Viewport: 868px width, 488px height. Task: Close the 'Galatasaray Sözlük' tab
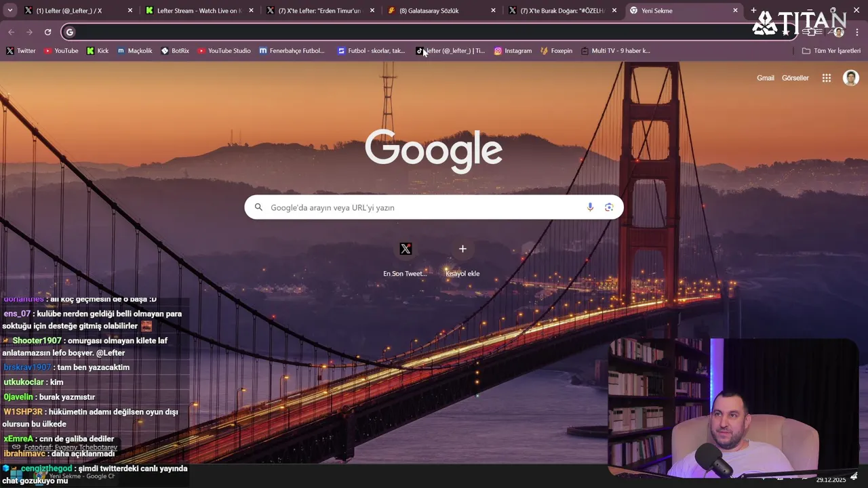click(493, 11)
